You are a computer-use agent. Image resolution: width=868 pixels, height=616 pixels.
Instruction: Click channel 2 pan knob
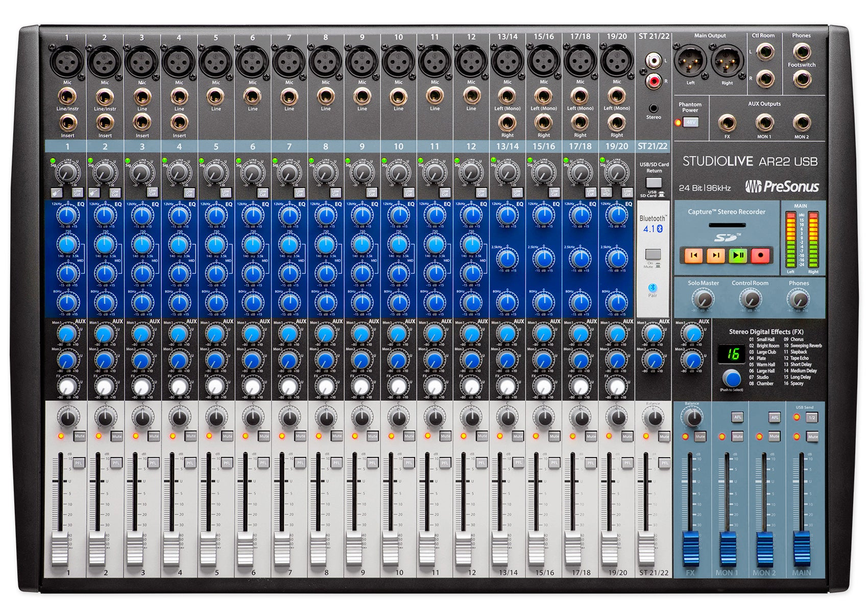click(105, 418)
